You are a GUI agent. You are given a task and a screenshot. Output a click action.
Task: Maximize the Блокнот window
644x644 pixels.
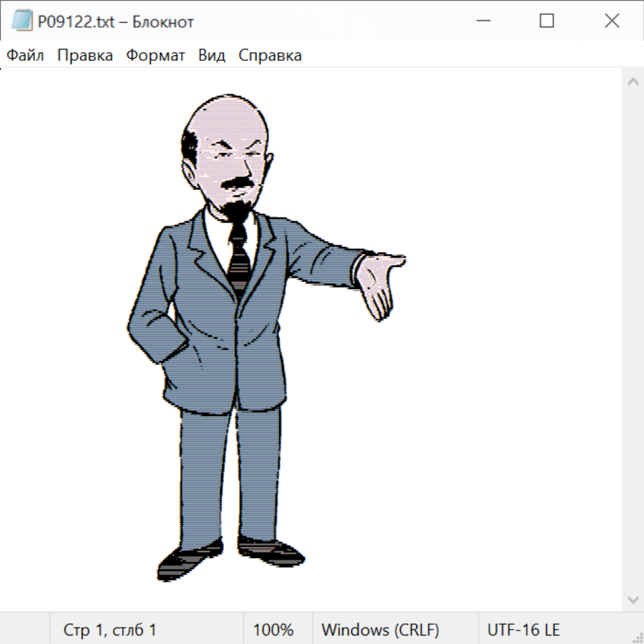click(x=547, y=21)
